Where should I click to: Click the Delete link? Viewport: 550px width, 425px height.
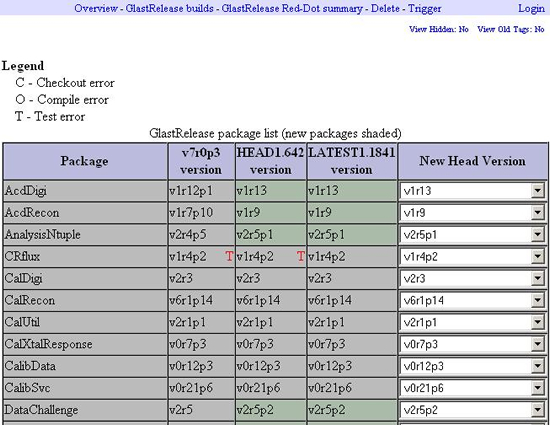pyautogui.click(x=385, y=8)
